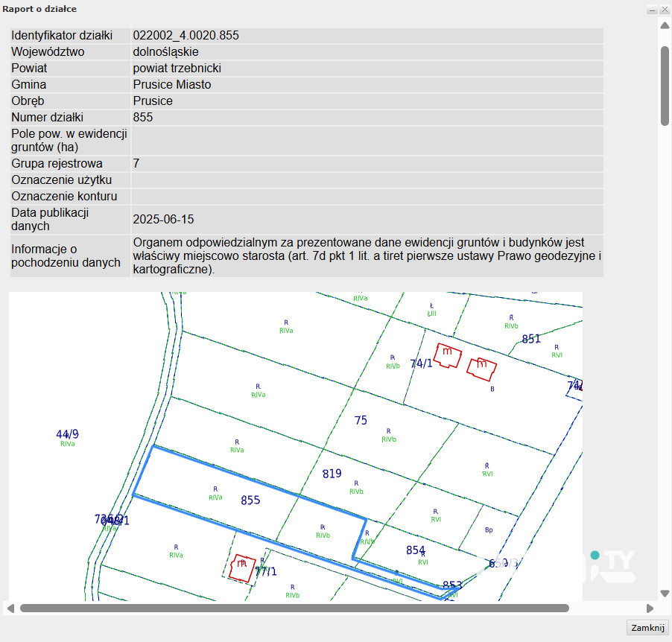Click red building outline near parcel 77/1

click(x=242, y=568)
